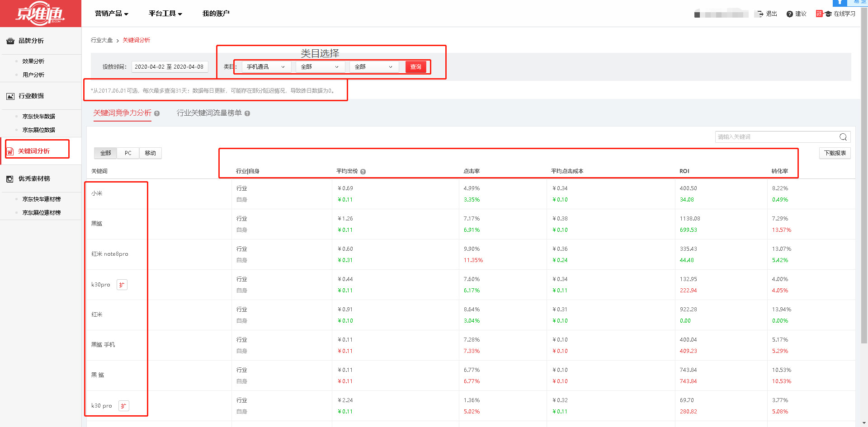Click the 行业大盘 breadcrumb link
The width and height of the screenshot is (868, 427).
click(102, 40)
